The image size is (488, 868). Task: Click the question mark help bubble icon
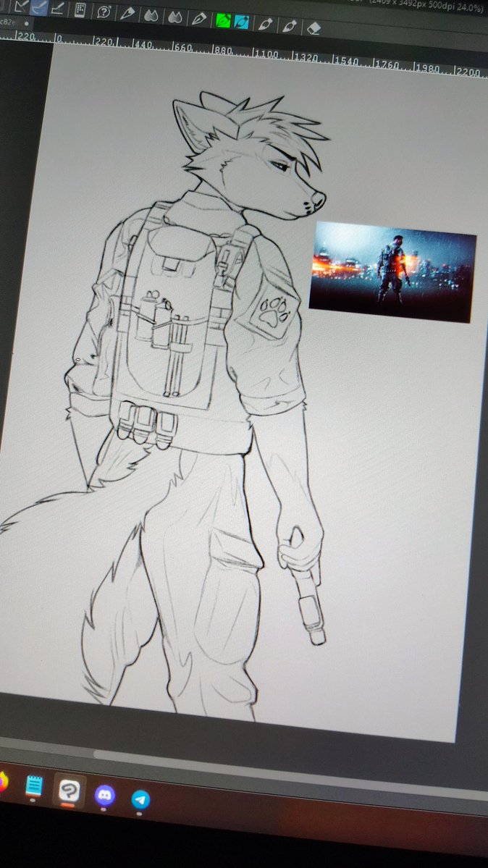click(104, 11)
